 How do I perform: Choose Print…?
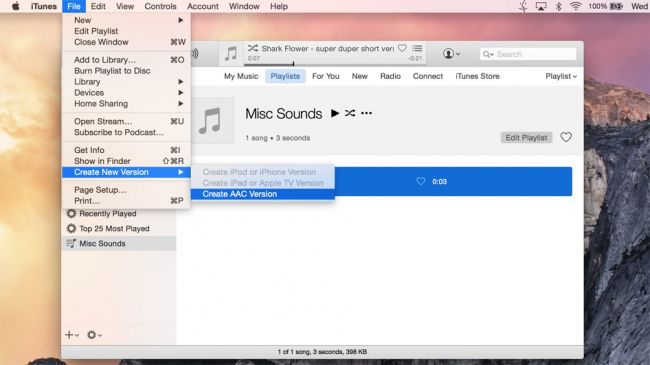126,201
